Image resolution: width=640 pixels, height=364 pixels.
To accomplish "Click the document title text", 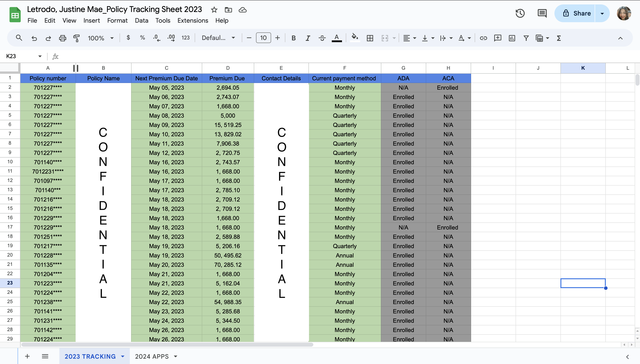I will click(114, 9).
